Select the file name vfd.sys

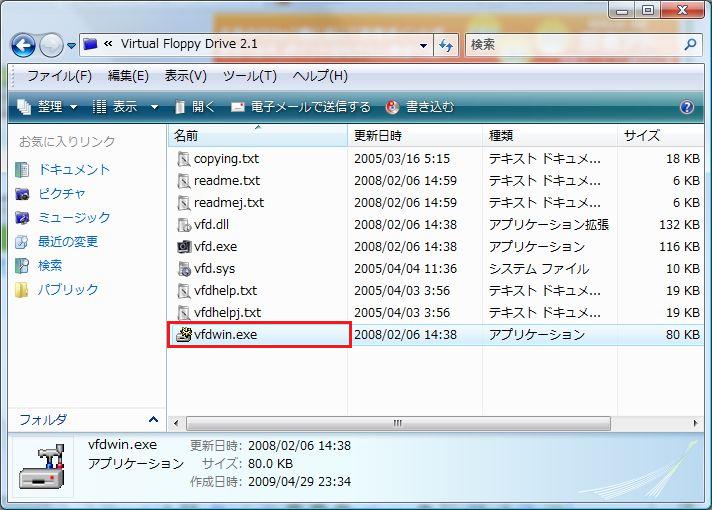pyautogui.click(x=214, y=269)
